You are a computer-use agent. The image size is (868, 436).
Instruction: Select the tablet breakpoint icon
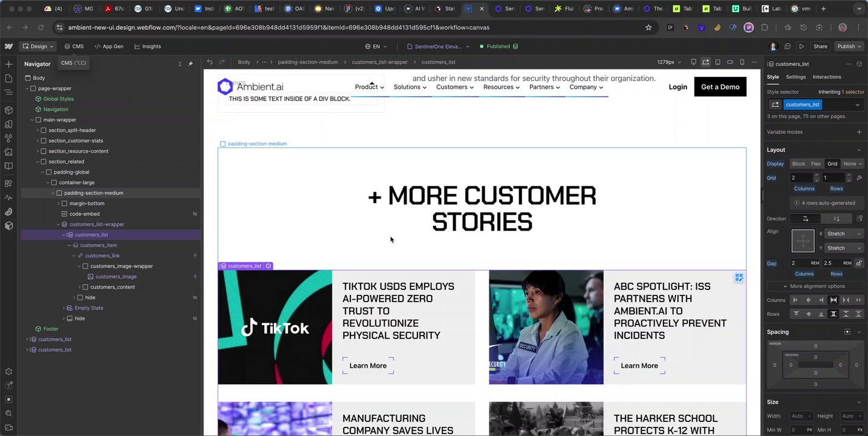718,62
